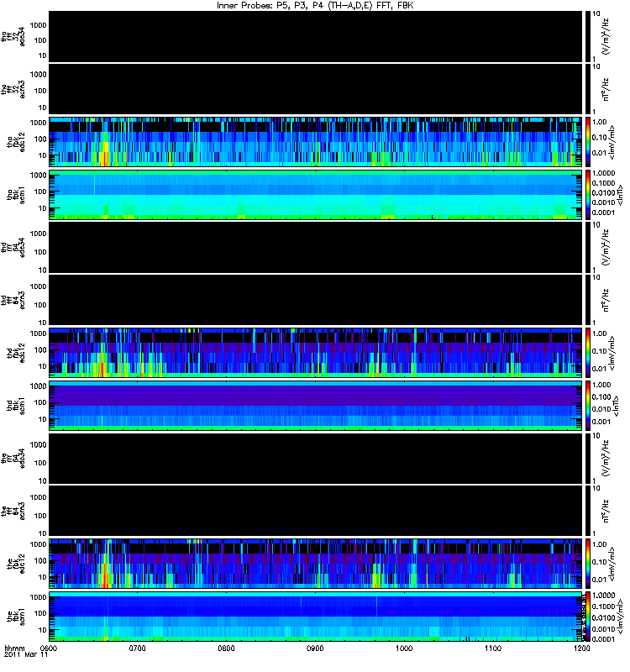Click the 1100 time axis label
Viewport: 630px width, 672px height.
pos(492,648)
